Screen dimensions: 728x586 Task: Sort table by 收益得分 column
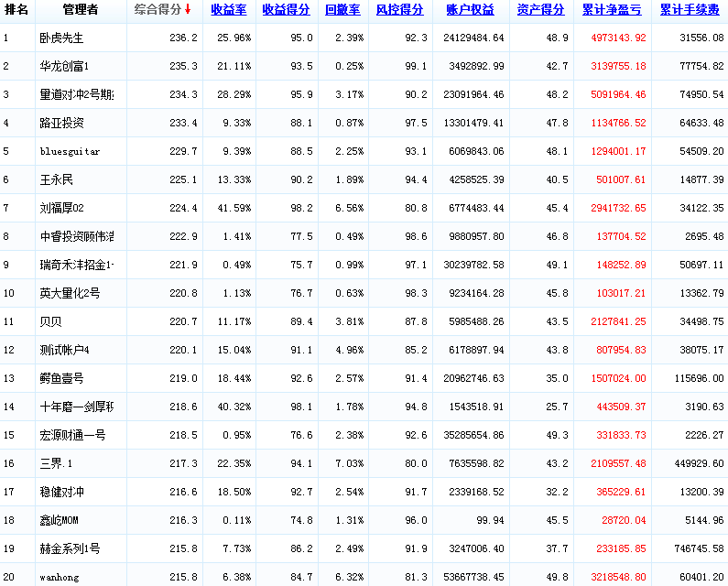(286, 10)
